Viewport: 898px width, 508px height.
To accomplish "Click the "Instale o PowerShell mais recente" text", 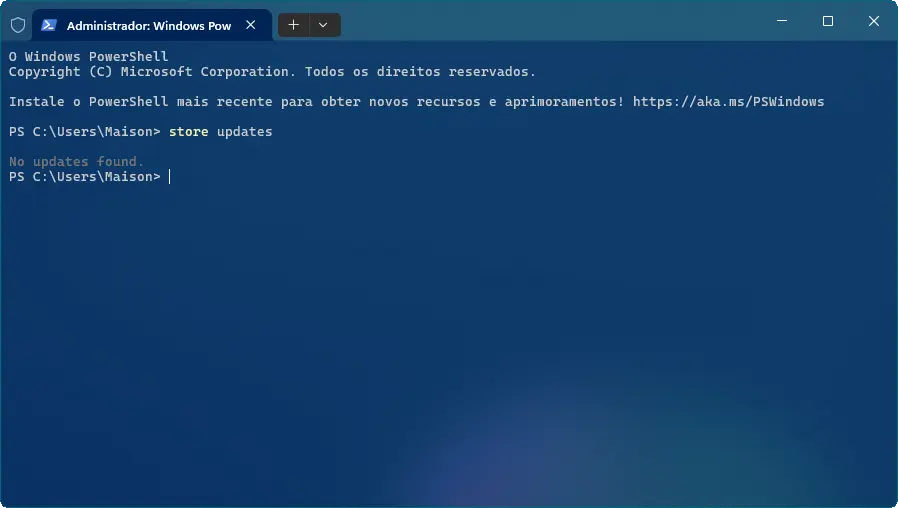I will pos(140,102).
